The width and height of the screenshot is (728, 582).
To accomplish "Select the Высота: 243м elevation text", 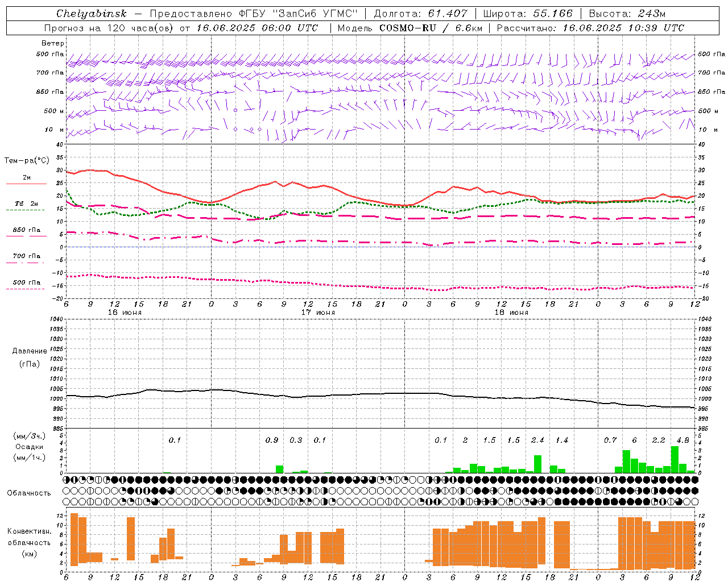I will pos(627,14).
